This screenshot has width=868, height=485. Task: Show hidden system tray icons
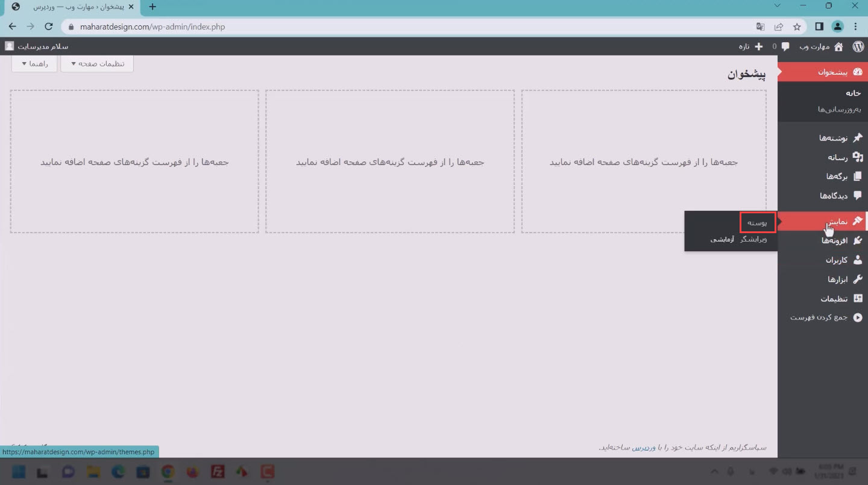pyautogui.click(x=714, y=471)
